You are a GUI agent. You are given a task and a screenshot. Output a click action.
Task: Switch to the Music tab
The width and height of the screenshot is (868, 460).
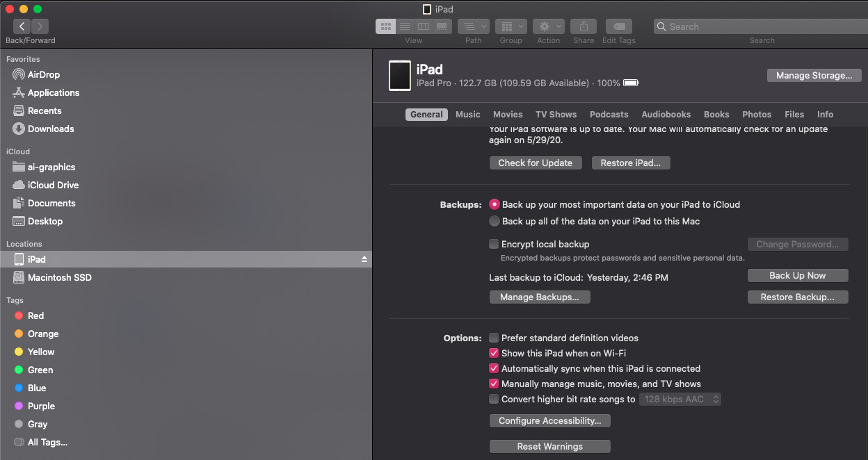click(468, 115)
